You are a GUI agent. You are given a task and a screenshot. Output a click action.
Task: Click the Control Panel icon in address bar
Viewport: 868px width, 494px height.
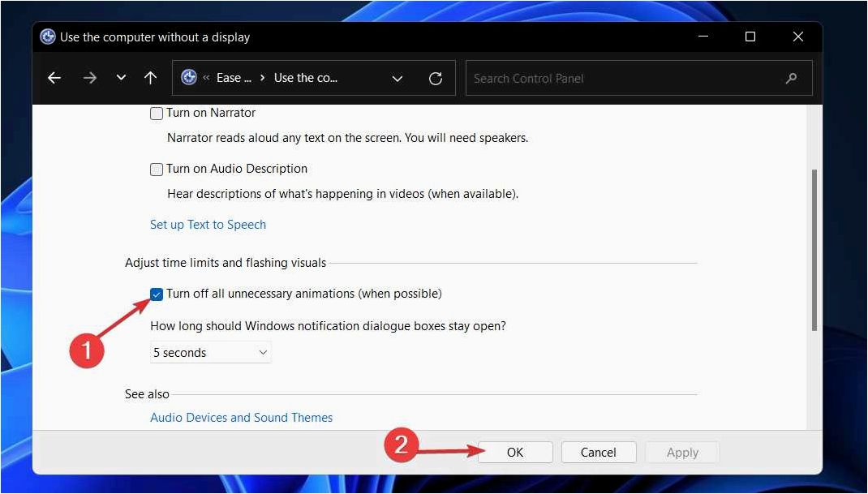[x=189, y=78]
